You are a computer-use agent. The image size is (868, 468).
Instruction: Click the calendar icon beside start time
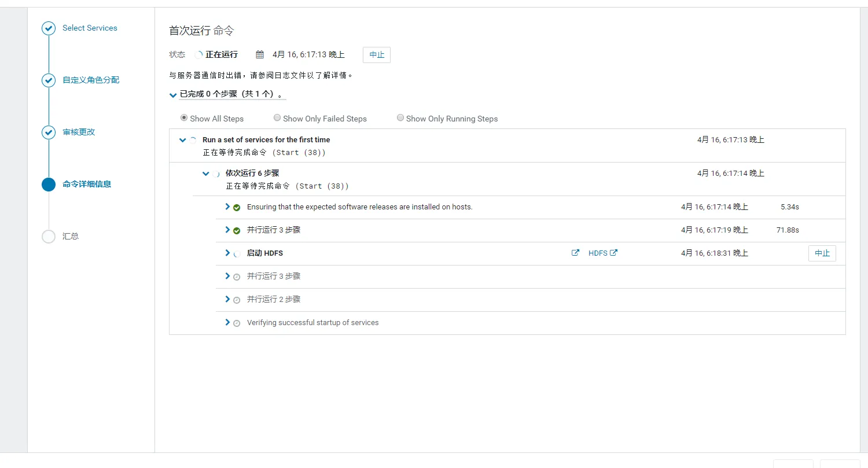coord(260,55)
